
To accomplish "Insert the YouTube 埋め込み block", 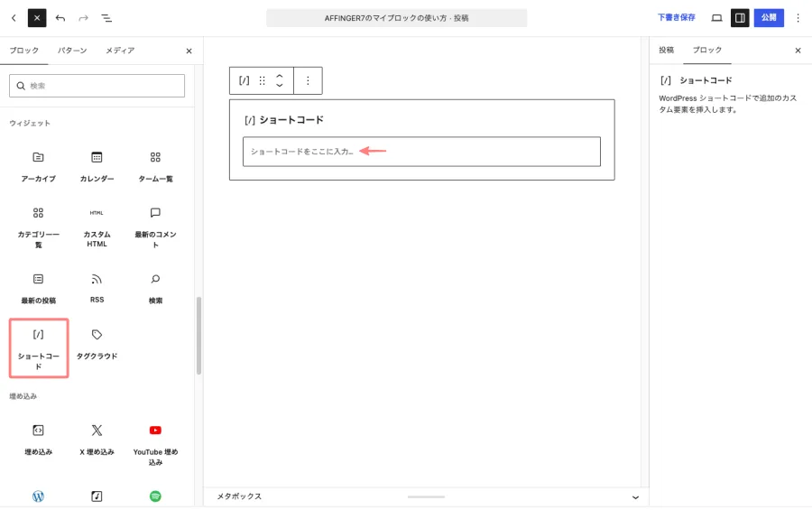I will pos(155,445).
